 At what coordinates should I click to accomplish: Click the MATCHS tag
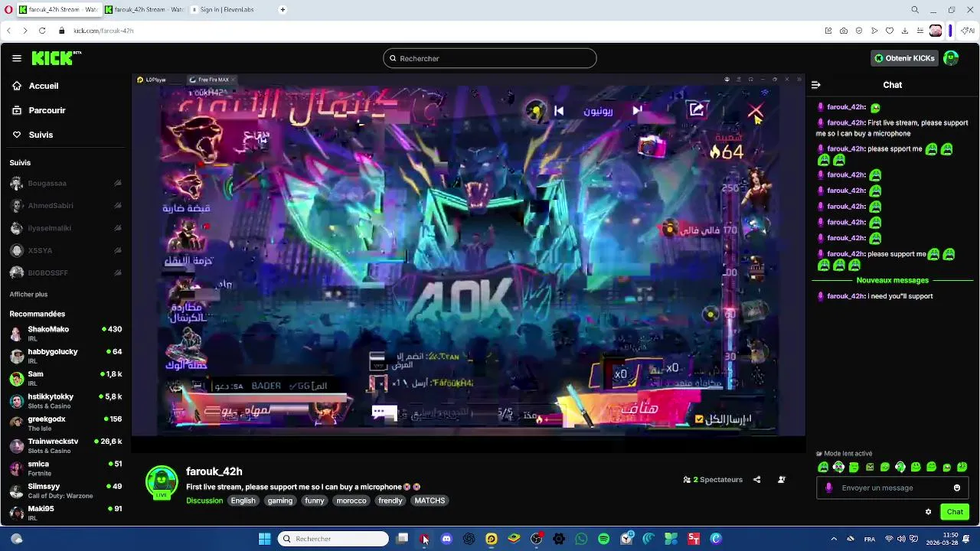[430, 500]
